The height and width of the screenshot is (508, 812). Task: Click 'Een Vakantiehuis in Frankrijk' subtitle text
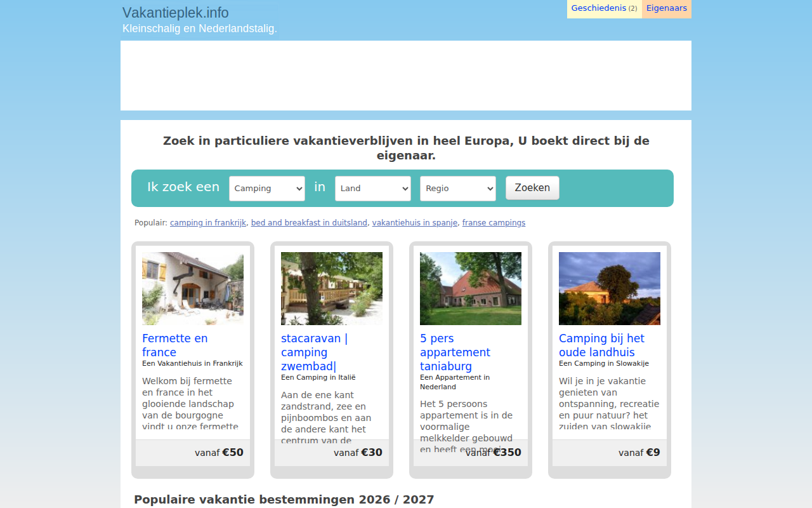click(x=192, y=364)
